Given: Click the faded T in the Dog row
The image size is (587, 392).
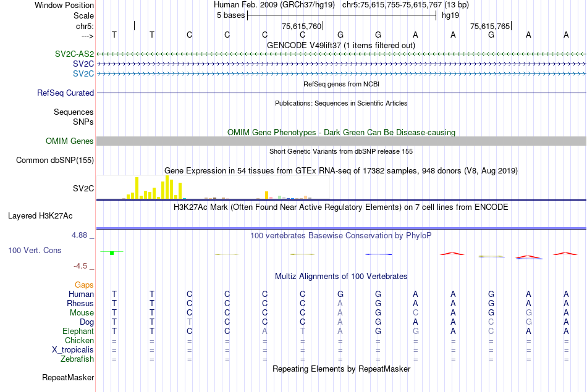Looking at the screenshot, I should (x=190, y=322).
